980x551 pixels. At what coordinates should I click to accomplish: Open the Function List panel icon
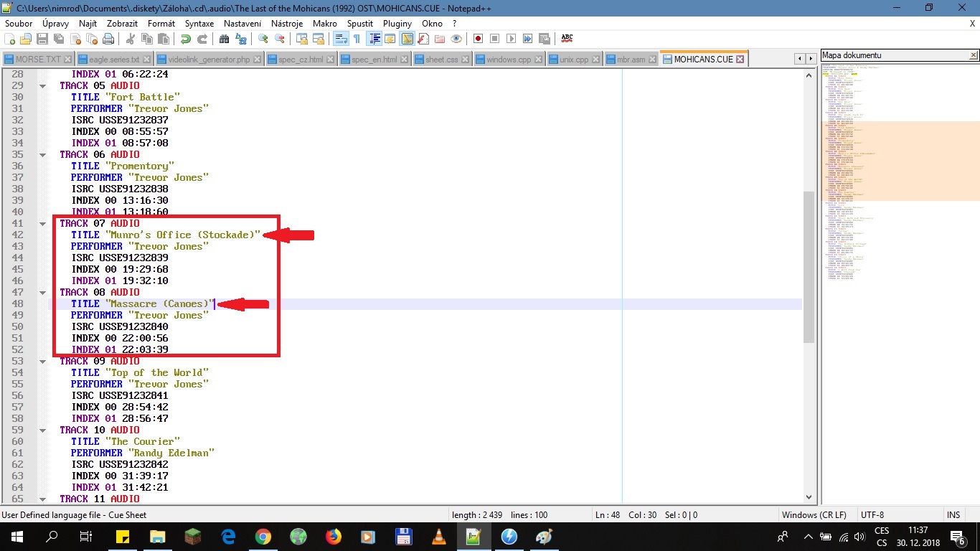coord(423,38)
